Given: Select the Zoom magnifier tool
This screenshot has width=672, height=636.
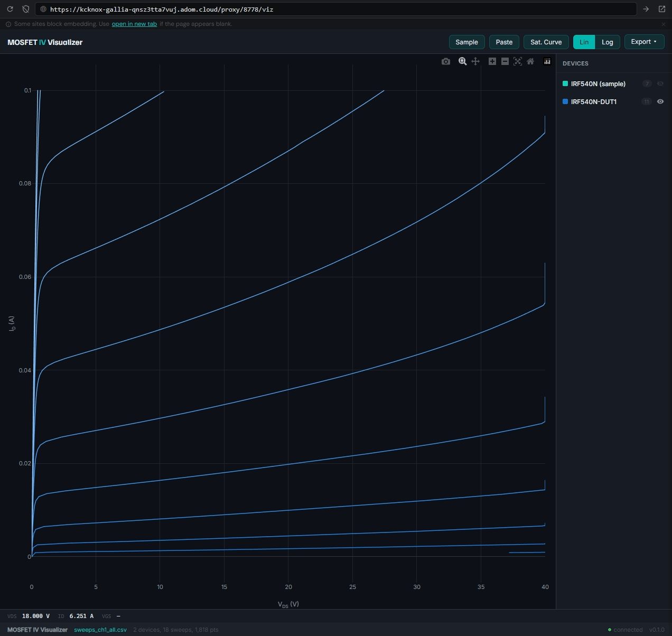Looking at the screenshot, I should [462, 61].
